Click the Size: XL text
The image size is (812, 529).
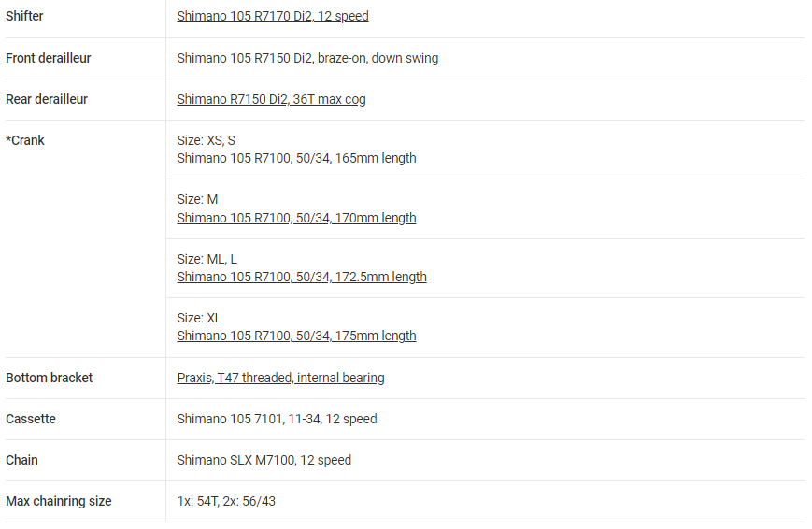pos(199,318)
